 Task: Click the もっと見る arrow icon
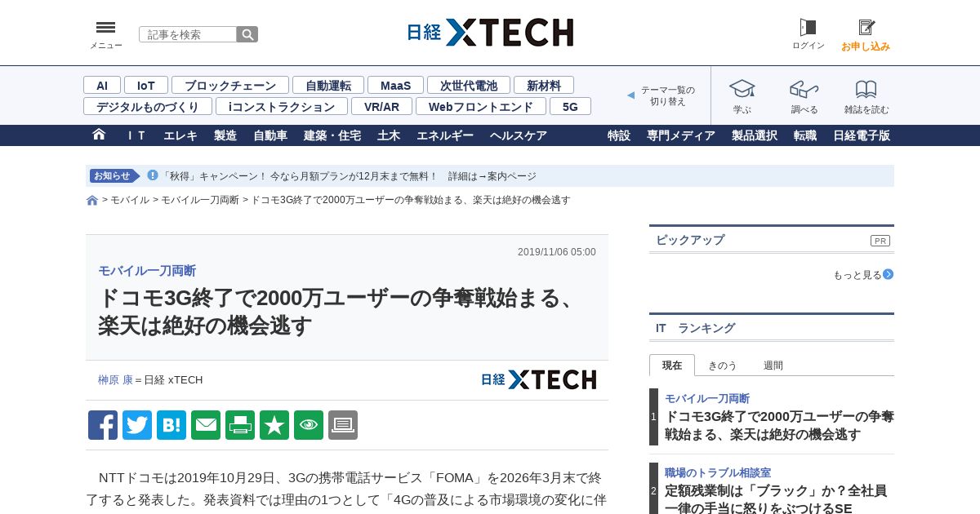888,274
